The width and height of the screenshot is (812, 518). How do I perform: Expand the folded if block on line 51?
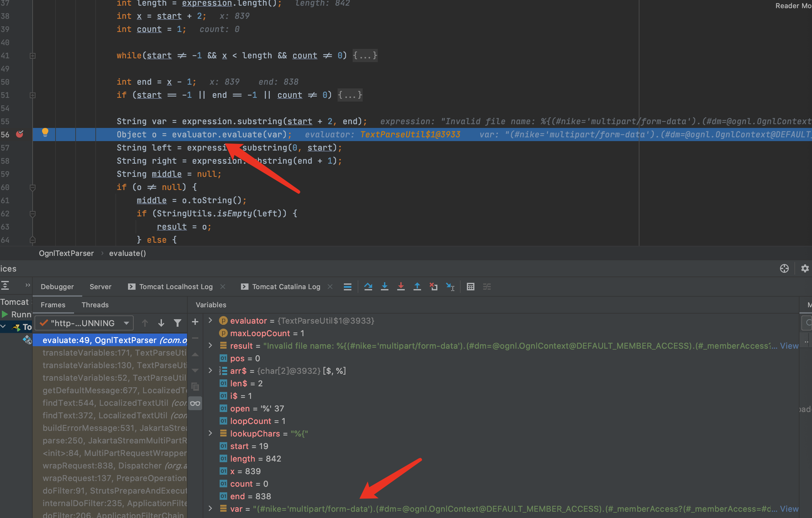(33, 95)
